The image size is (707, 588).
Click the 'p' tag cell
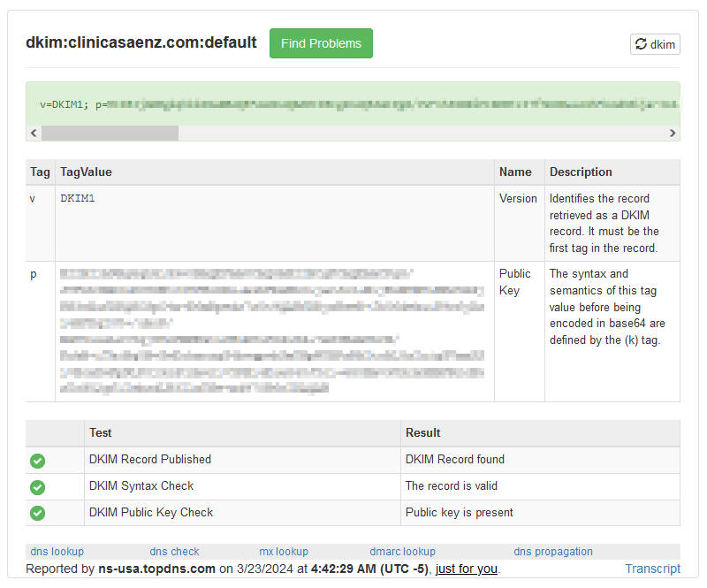point(40,332)
